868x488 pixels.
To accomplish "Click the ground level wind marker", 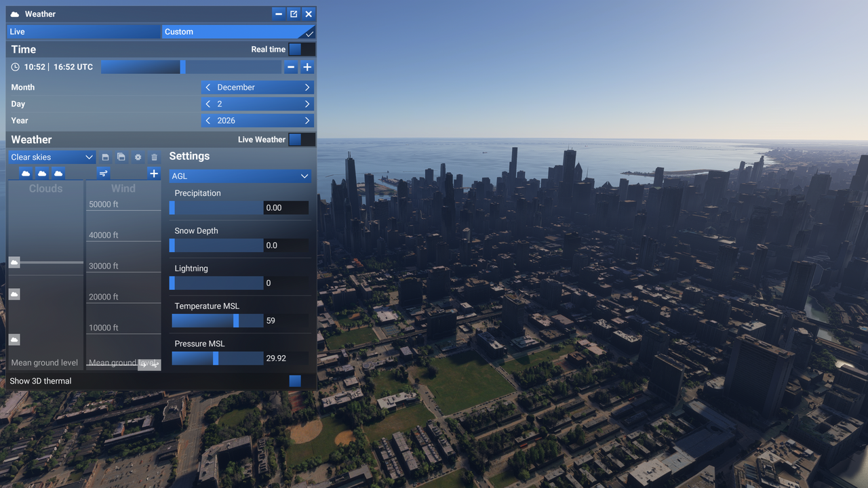I will coord(149,365).
